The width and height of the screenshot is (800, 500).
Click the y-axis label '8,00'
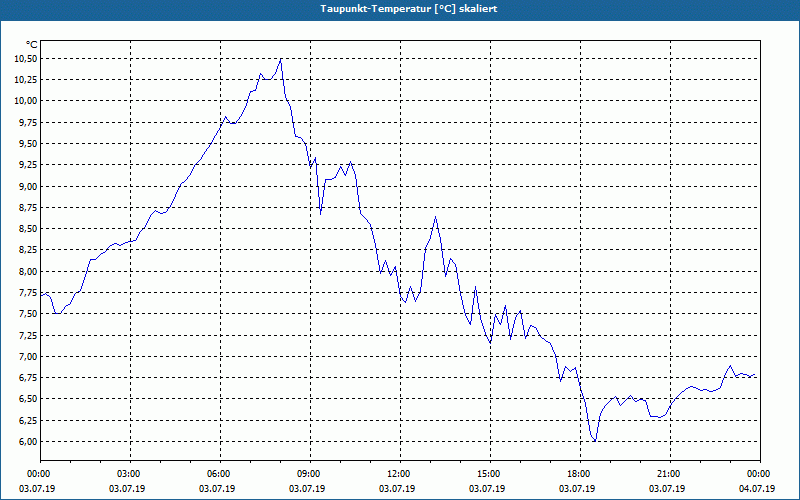pyautogui.click(x=28, y=271)
